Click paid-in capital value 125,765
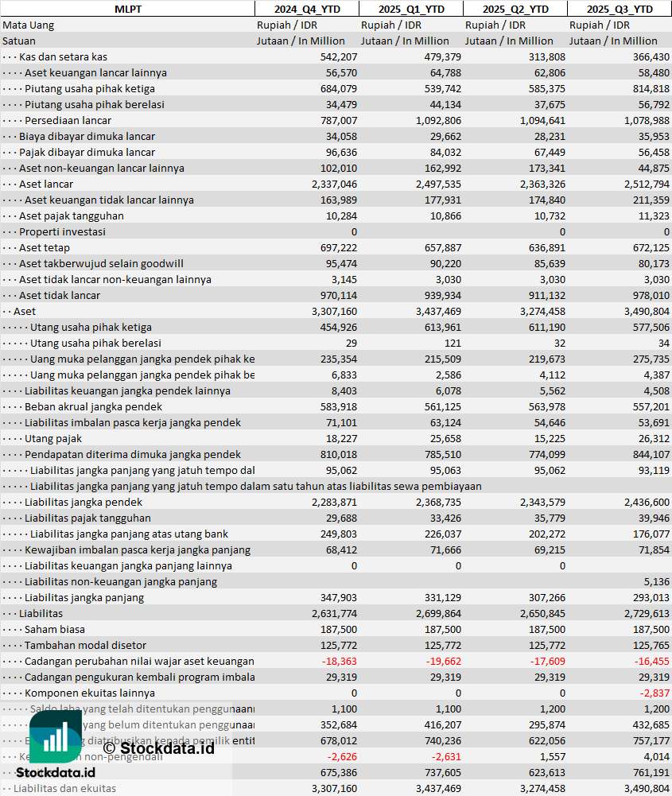Viewport: 672px width, 796px height. click(x=651, y=645)
